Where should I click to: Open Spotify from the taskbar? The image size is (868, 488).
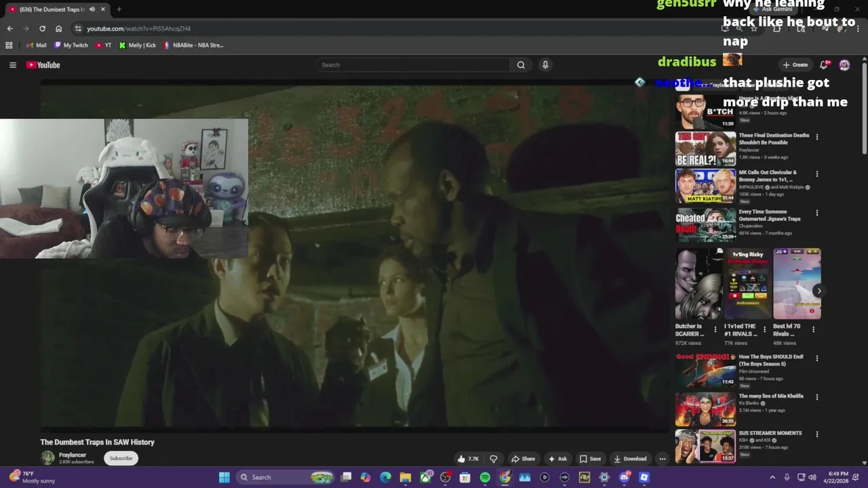[485, 477]
